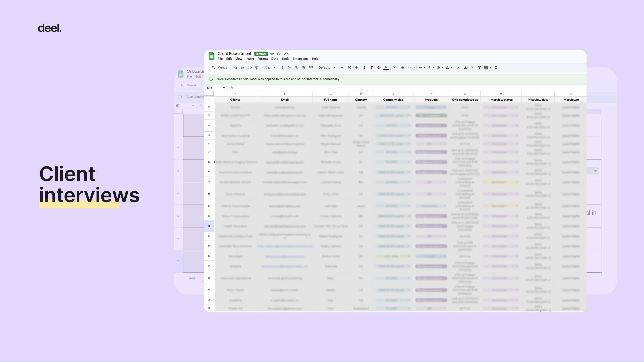Viewport: 644px width, 362px height.
Task: Click the paint format icon
Action: (256, 67)
